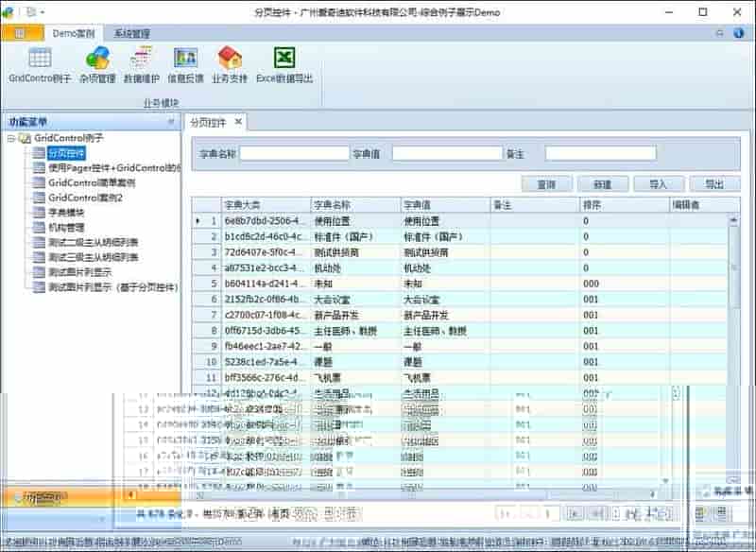Image resolution: width=756 pixels, height=552 pixels.
Task: Focus the 字典名称 search input field
Action: coord(294,153)
